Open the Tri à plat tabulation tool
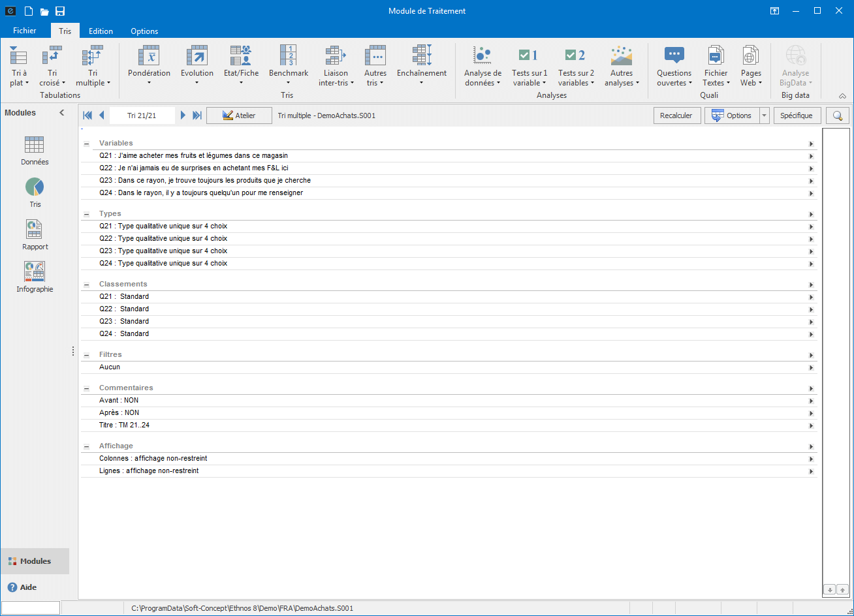Image resolution: width=854 pixels, height=616 pixels. click(19, 66)
